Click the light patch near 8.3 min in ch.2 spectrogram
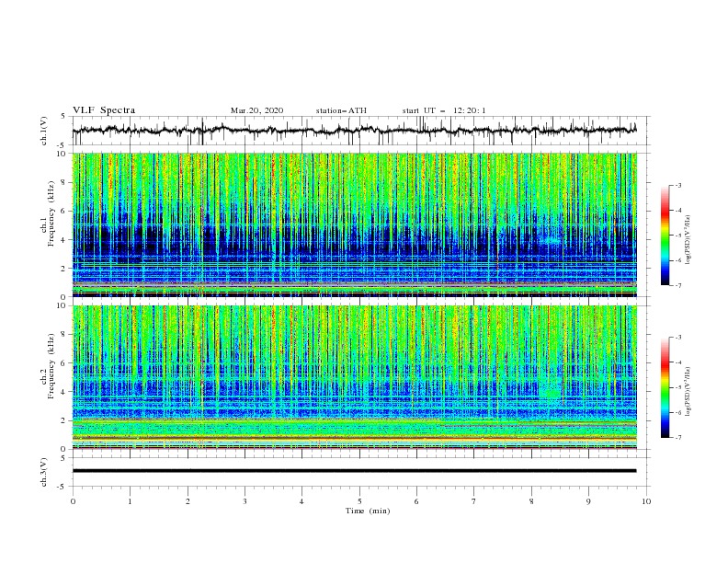This screenshot has height=563, width=728. point(552,389)
